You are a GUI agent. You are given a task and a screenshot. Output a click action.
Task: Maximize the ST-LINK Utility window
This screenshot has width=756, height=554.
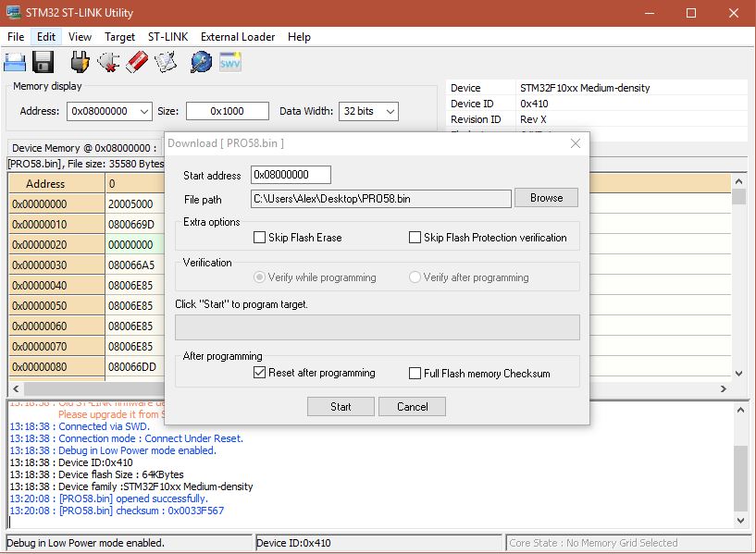coord(691,13)
